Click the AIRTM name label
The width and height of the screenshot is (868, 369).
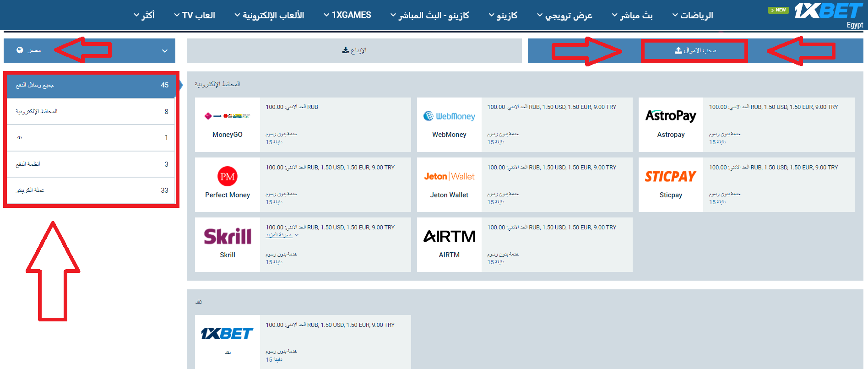point(449,255)
